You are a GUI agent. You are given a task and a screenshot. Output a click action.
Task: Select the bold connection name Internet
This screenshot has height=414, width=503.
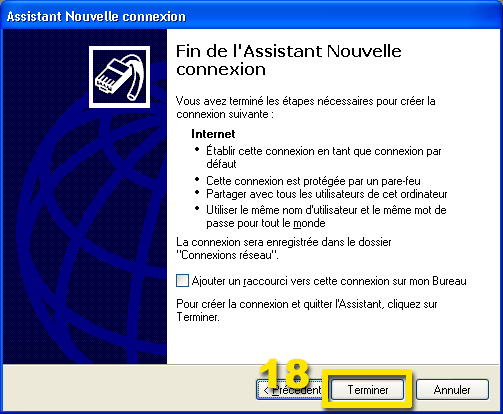[x=213, y=134]
